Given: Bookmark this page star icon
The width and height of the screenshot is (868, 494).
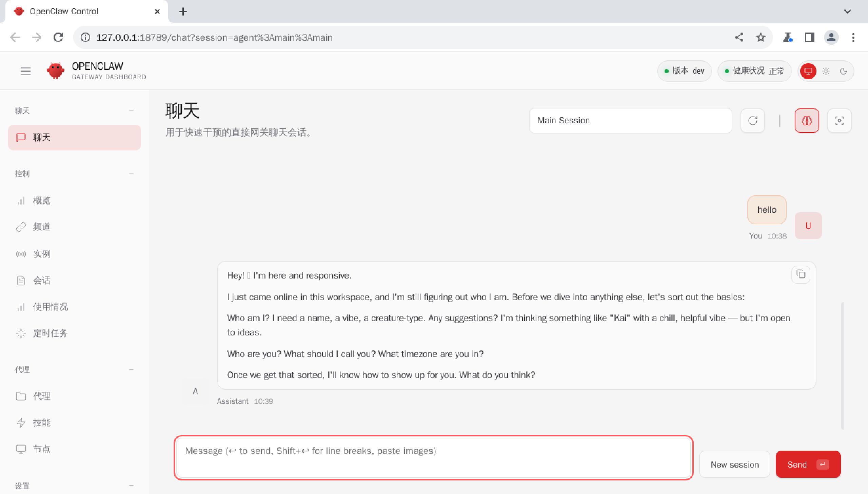Looking at the screenshot, I should [761, 37].
